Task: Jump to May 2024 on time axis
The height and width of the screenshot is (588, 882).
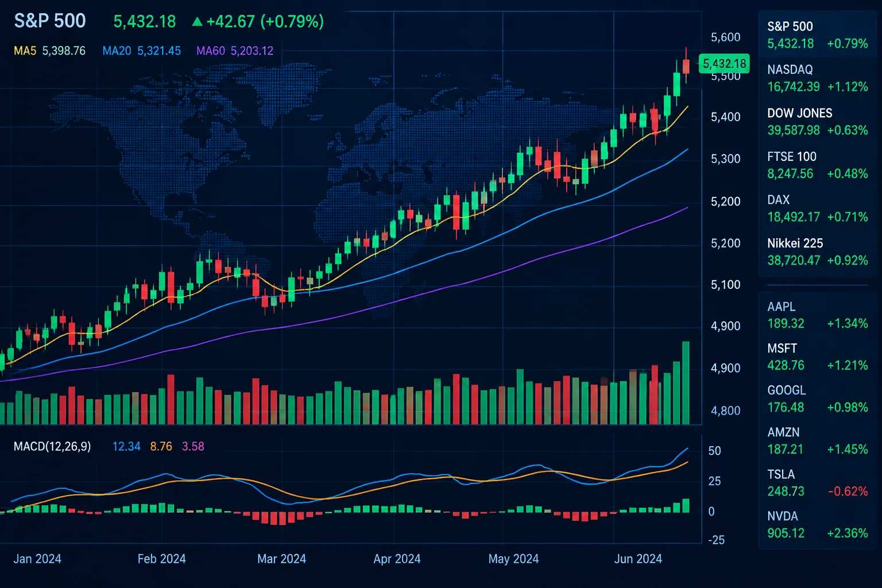Action: pyautogui.click(x=514, y=559)
